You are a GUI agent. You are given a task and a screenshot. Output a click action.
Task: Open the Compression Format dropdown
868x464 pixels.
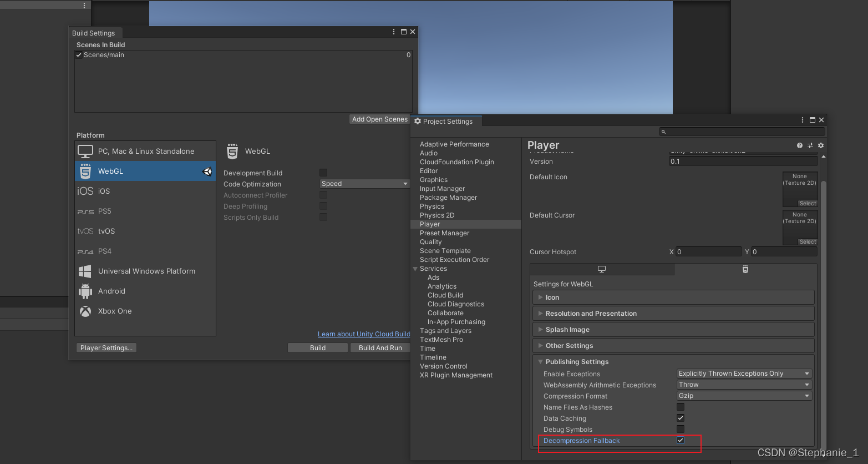(x=743, y=395)
